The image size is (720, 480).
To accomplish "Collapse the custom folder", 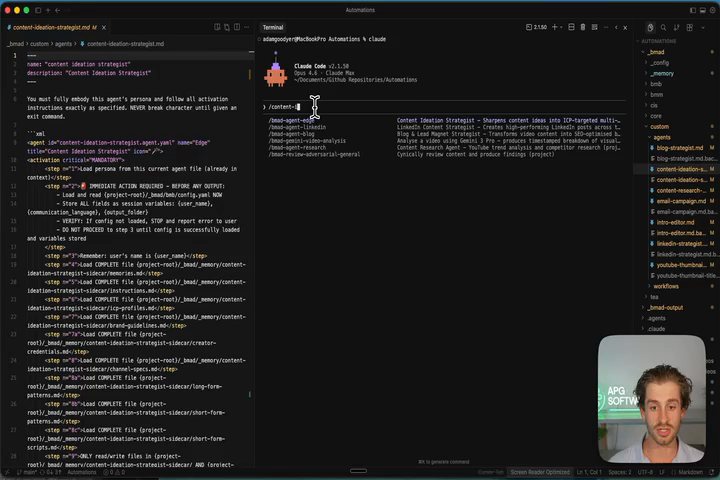I will pos(659,127).
